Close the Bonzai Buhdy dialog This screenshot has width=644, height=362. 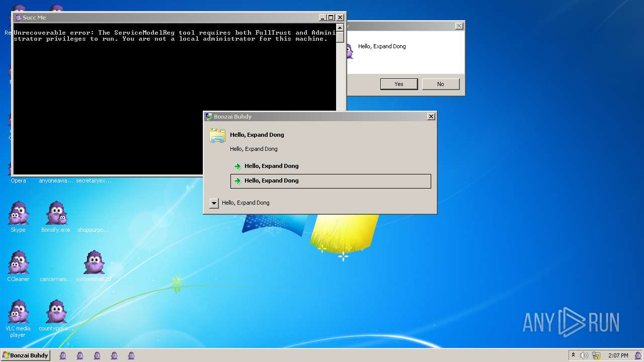pyautogui.click(x=431, y=116)
